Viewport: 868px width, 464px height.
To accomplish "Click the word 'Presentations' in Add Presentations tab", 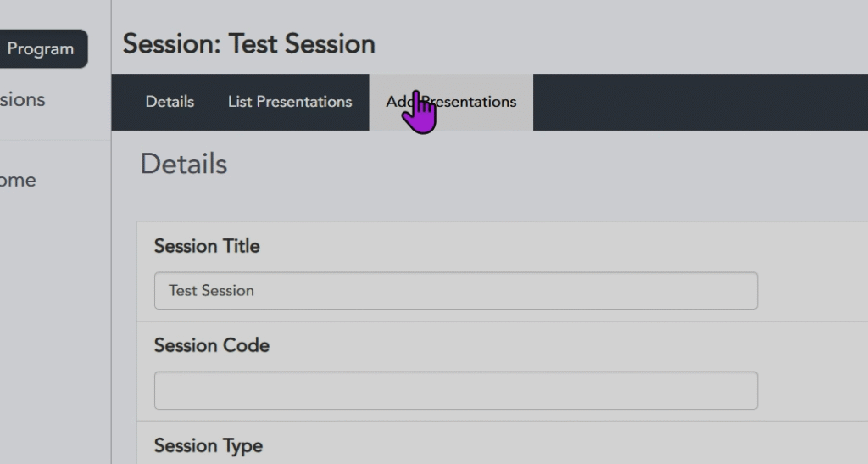I will [x=473, y=102].
